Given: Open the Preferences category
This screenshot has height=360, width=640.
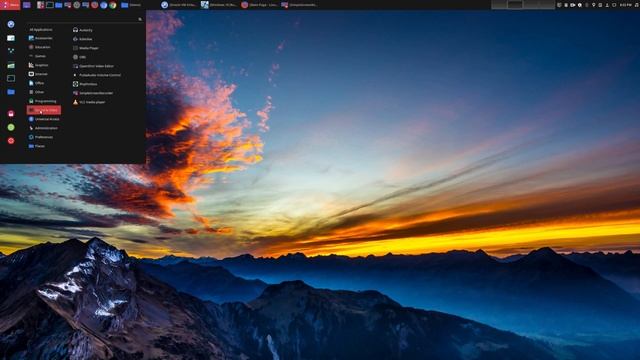Looking at the screenshot, I should click(x=41, y=137).
